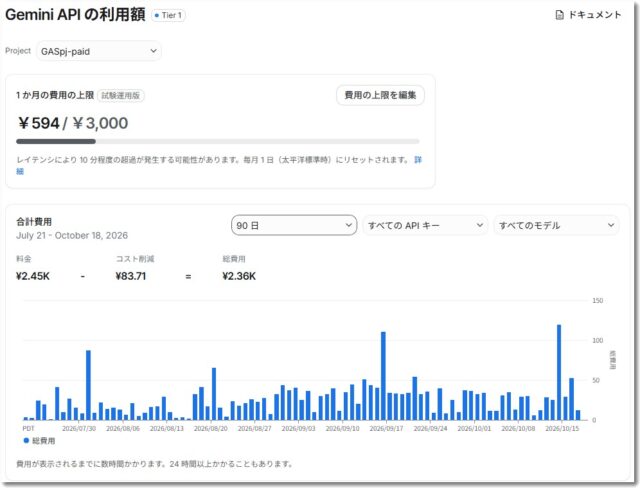Toggle the 総費用 chart legend item
Viewport: 640px width, 488px height.
click(x=39, y=441)
